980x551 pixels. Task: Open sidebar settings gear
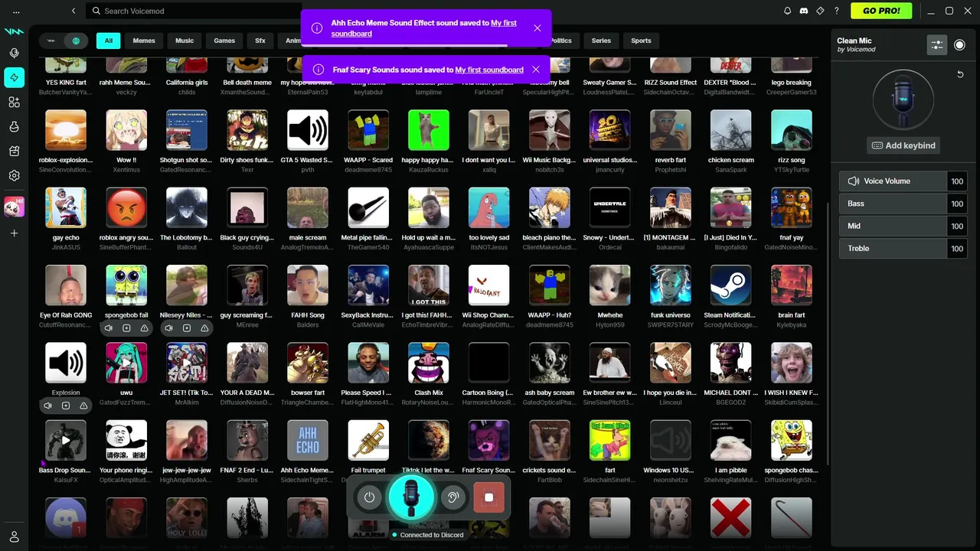[x=14, y=175]
